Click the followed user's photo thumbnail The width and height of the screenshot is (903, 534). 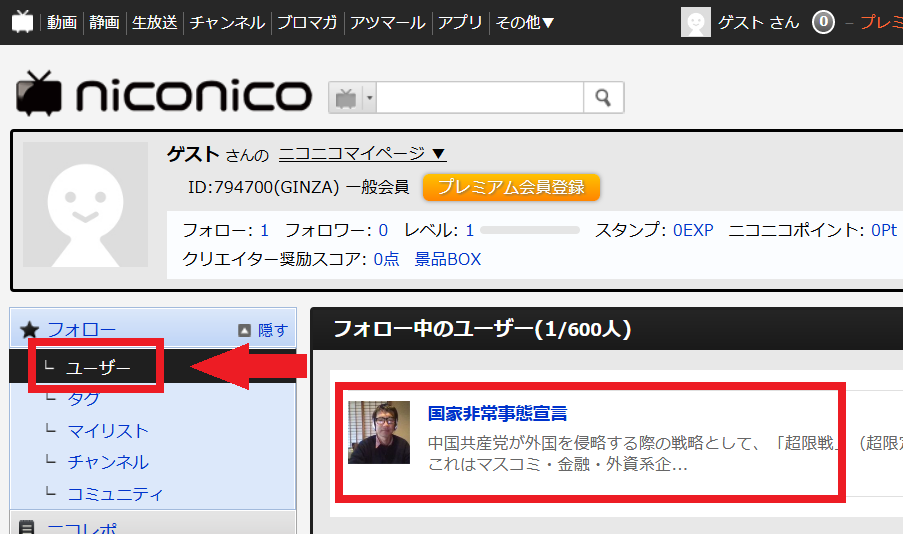click(379, 433)
